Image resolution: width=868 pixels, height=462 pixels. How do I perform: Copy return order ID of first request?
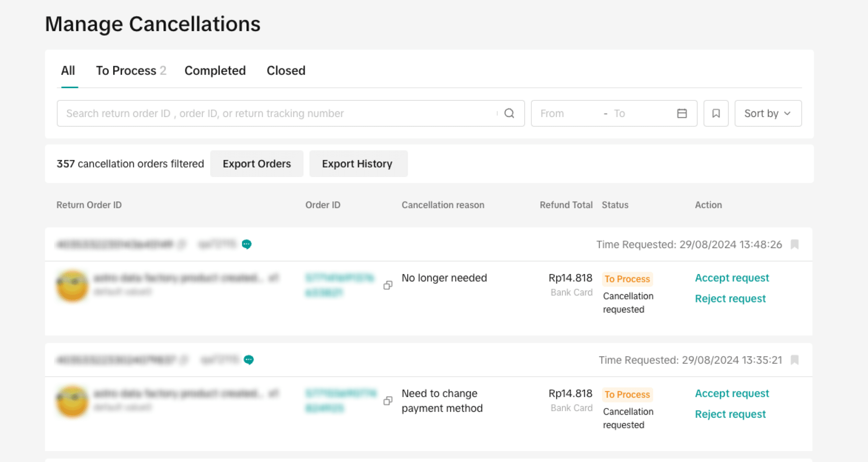coord(181,244)
